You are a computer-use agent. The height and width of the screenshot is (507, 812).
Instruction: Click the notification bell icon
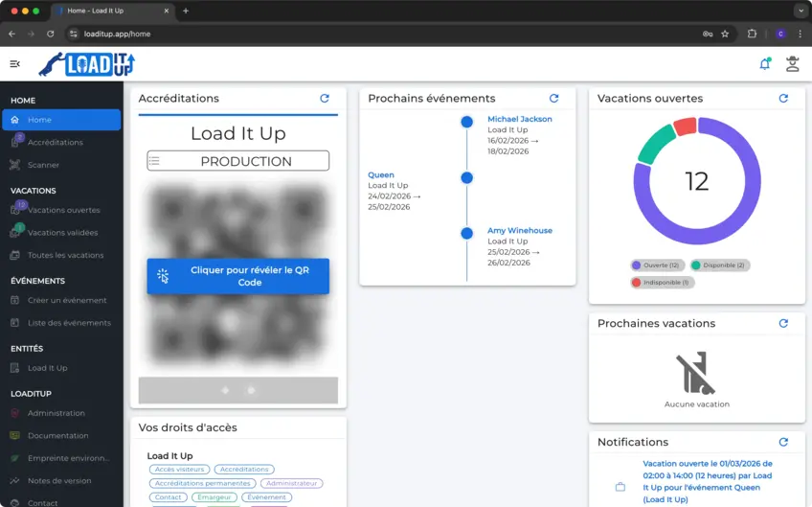(x=764, y=64)
